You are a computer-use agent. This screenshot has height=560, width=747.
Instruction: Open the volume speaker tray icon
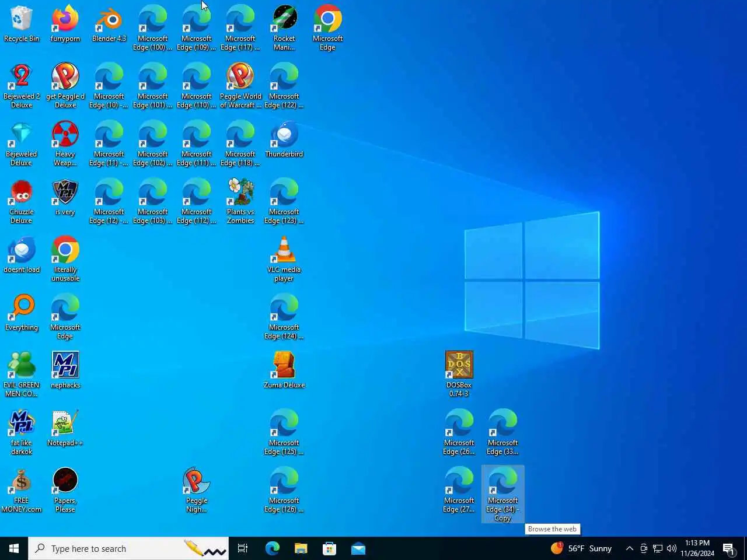pyautogui.click(x=672, y=548)
